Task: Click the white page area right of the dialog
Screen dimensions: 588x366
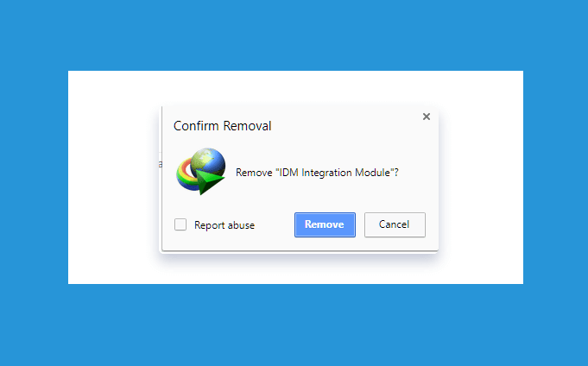Action: 481,177
